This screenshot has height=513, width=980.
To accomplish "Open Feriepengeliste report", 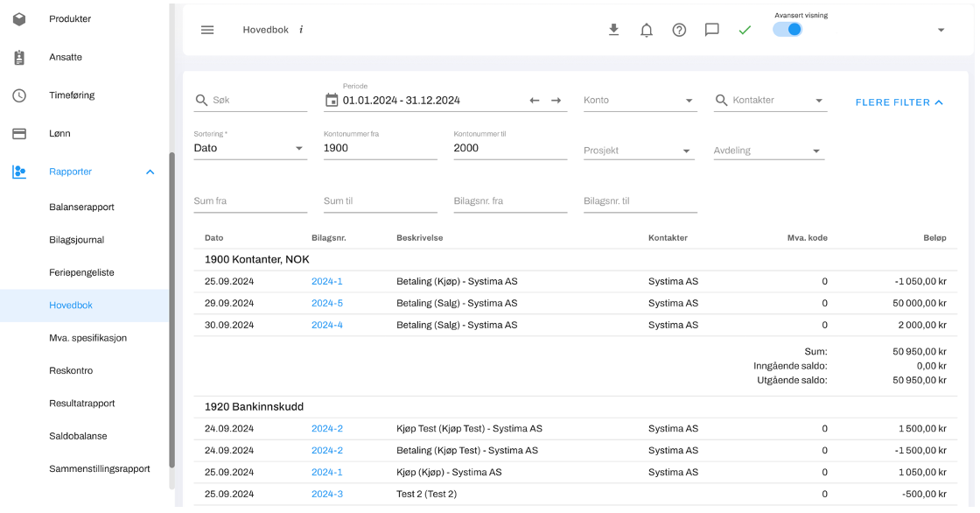I will (x=84, y=273).
